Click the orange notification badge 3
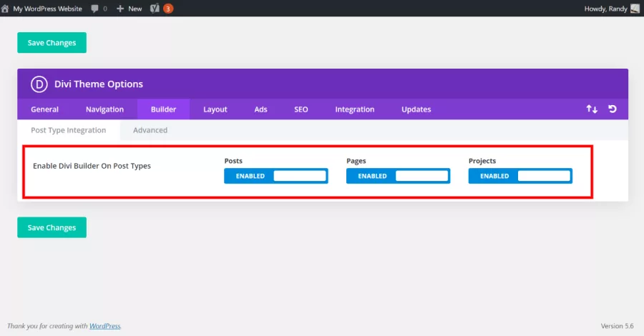The width and height of the screenshot is (644, 336). pyautogui.click(x=168, y=9)
